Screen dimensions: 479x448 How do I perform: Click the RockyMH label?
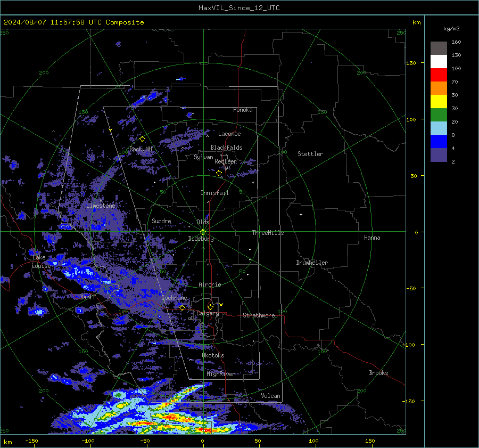[141, 149]
